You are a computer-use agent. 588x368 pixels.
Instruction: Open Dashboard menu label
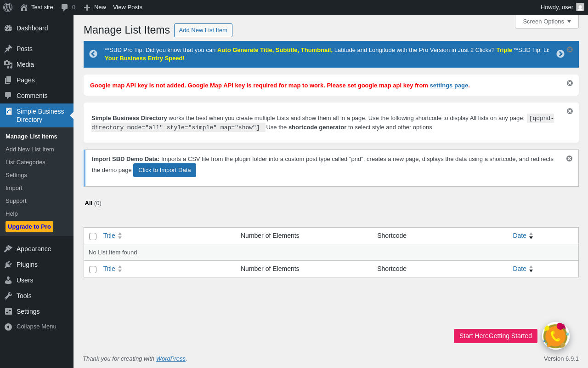point(32,28)
